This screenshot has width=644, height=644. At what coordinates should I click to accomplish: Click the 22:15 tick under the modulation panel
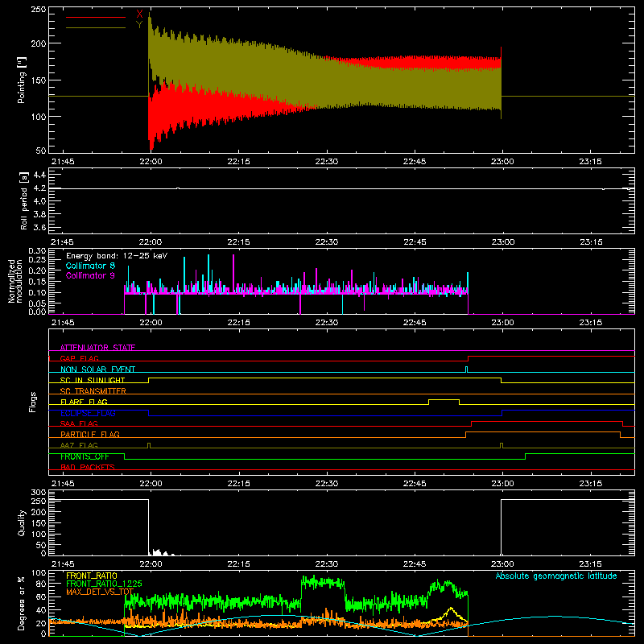click(238, 323)
